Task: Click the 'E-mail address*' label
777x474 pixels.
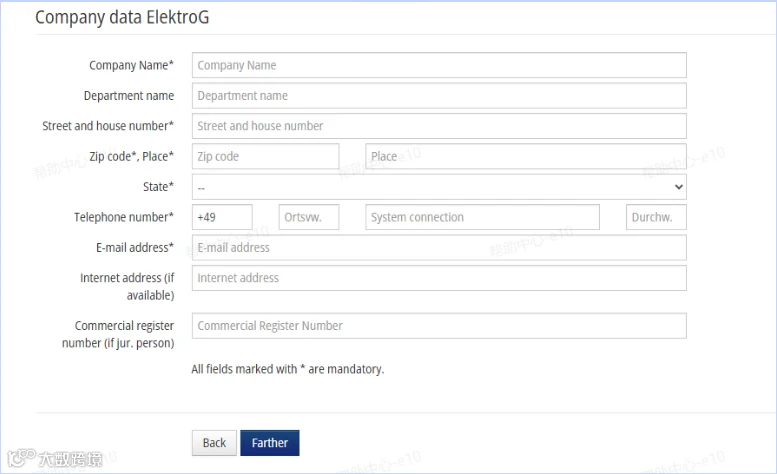Action: 135,248
